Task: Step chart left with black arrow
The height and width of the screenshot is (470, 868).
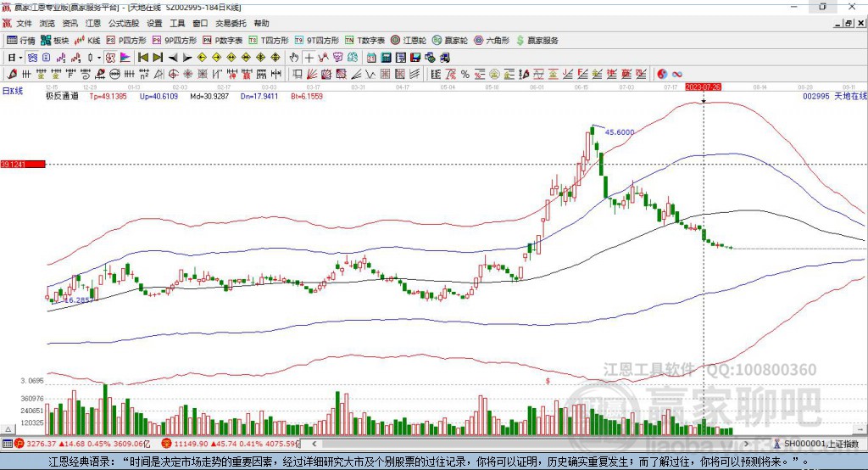Action: point(173,58)
